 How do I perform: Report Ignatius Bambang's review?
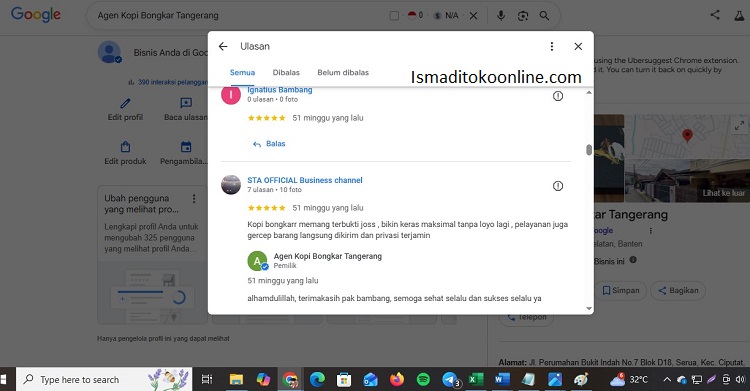click(x=558, y=96)
